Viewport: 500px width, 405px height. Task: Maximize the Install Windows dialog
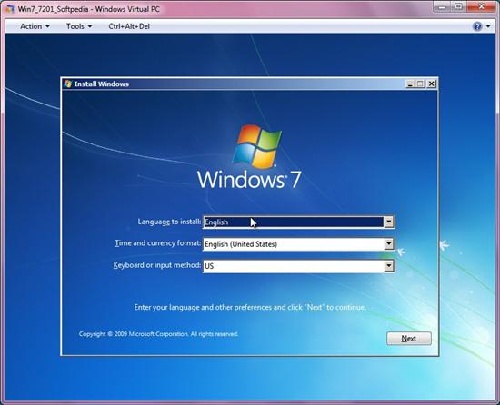[421, 84]
